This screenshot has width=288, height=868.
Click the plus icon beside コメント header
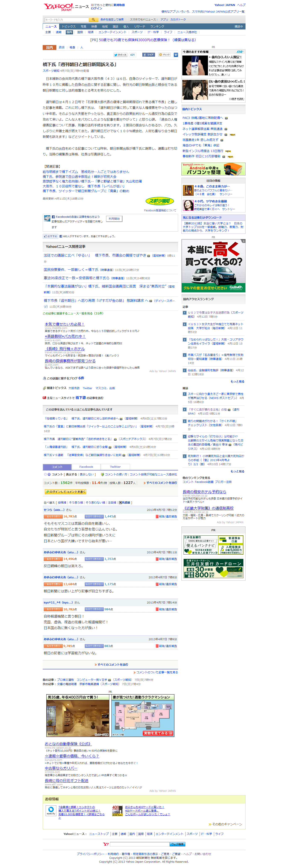click(45, 474)
